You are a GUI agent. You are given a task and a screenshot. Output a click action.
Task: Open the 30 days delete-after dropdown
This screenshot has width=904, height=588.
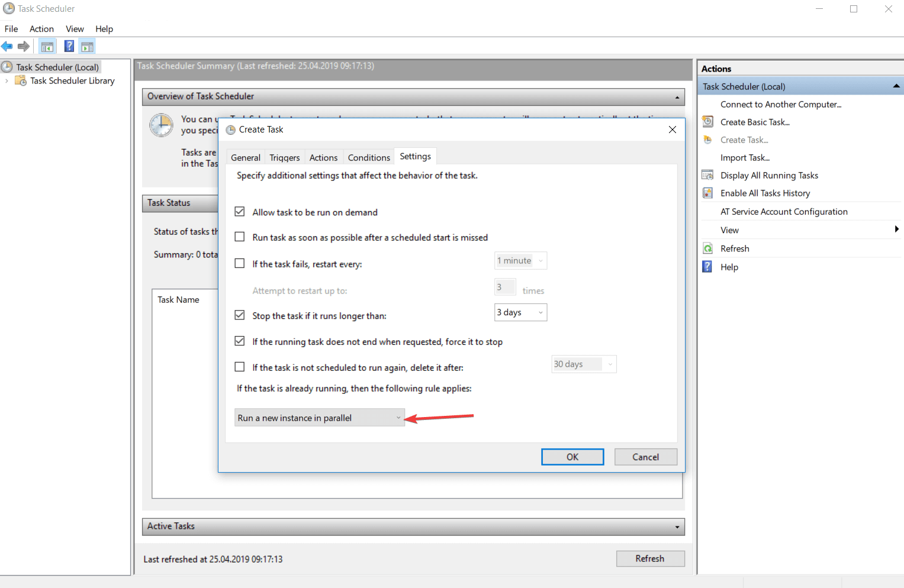584,364
